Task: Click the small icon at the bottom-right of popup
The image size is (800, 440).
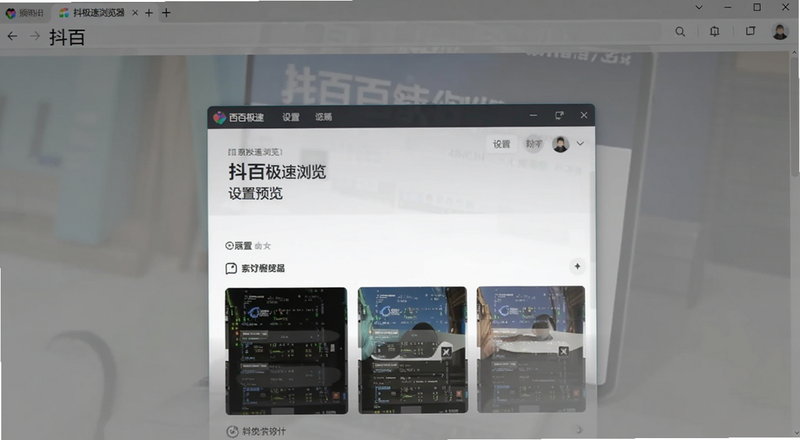Action: 579,430
